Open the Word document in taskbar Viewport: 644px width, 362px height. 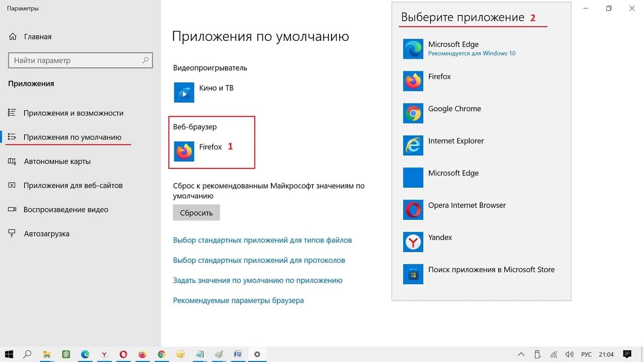pos(238,354)
